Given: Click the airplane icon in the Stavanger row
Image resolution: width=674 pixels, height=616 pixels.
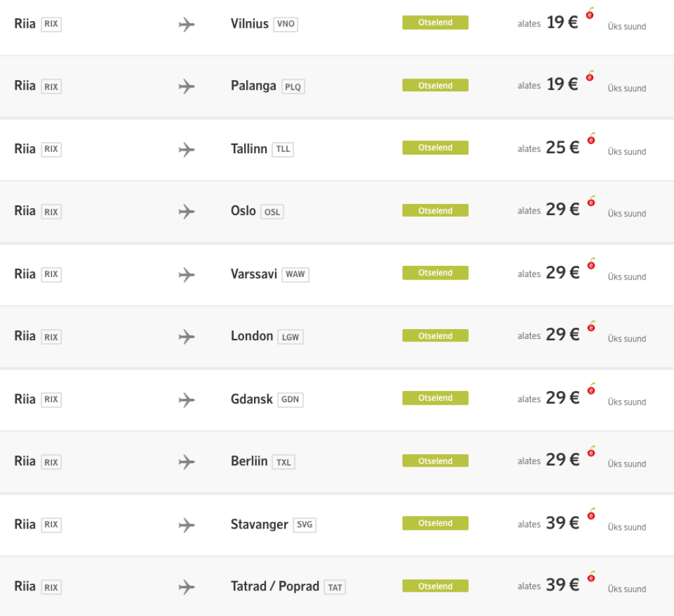Looking at the screenshot, I should [187, 525].
